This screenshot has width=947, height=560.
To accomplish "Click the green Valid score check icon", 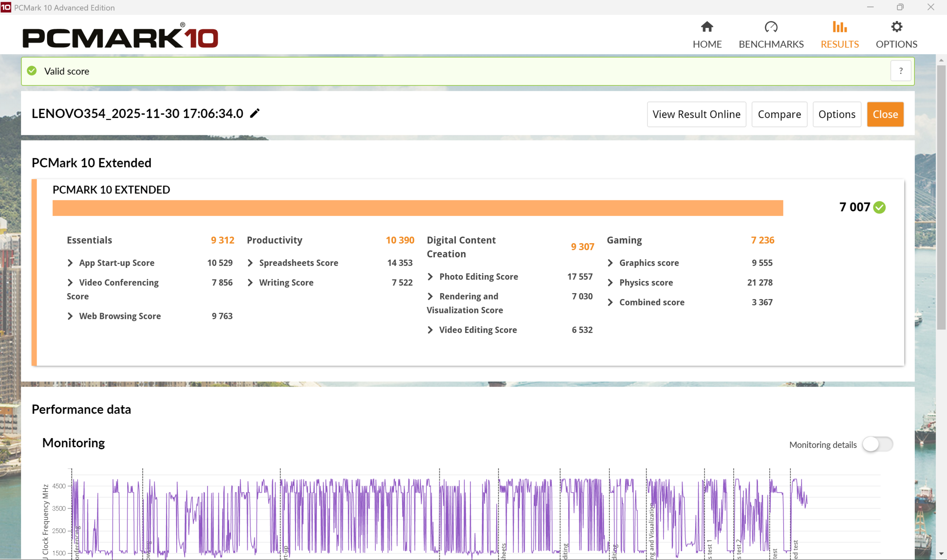I will [x=32, y=71].
